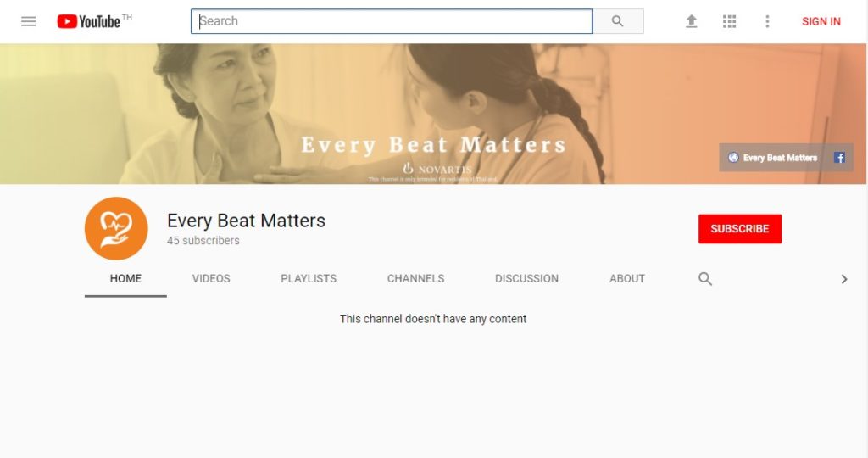This screenshot has width=868, height=458.
Task: Click the SIGN IN link
Action: [x=821, y=21]
